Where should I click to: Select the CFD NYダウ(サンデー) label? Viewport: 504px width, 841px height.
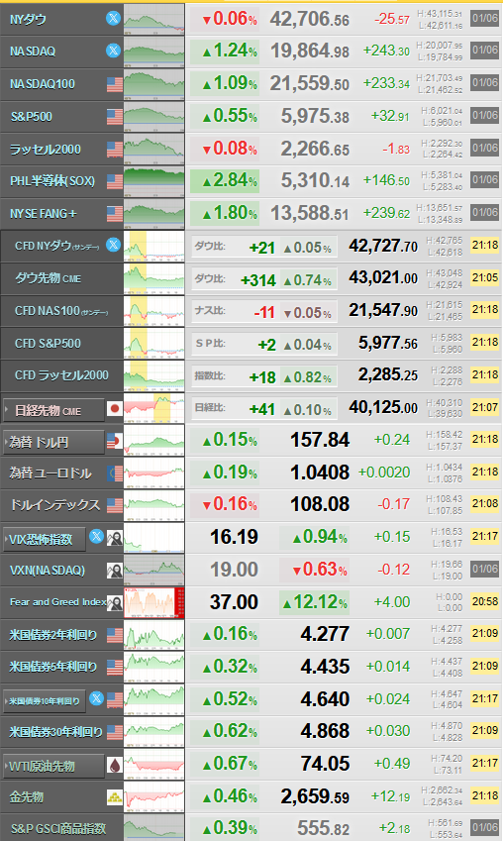(x=56, y=247)
